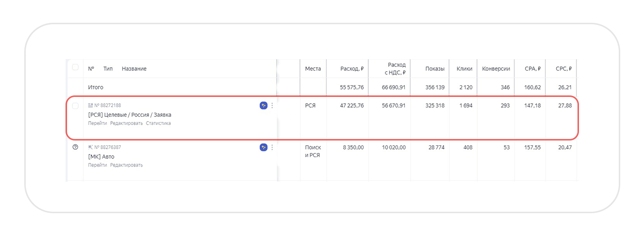Click Перейти link under МК Авто

click(x=98, y=165)
